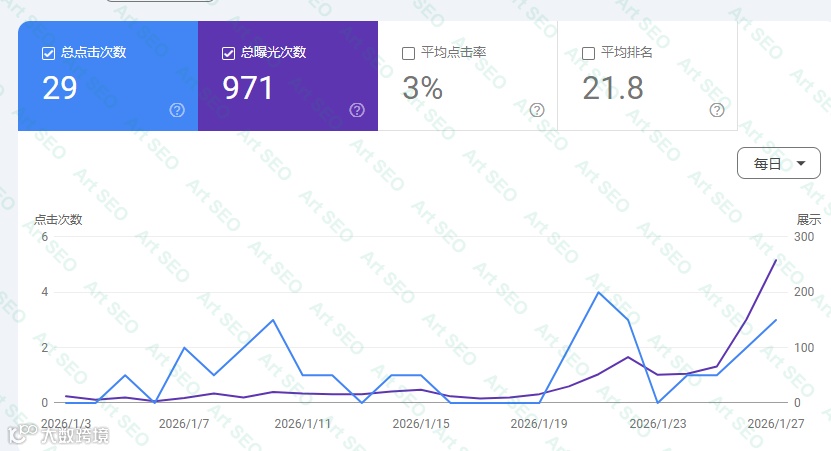
Task: Click the blue clicks peak at value 4
Action: click(x=598, y=293)
